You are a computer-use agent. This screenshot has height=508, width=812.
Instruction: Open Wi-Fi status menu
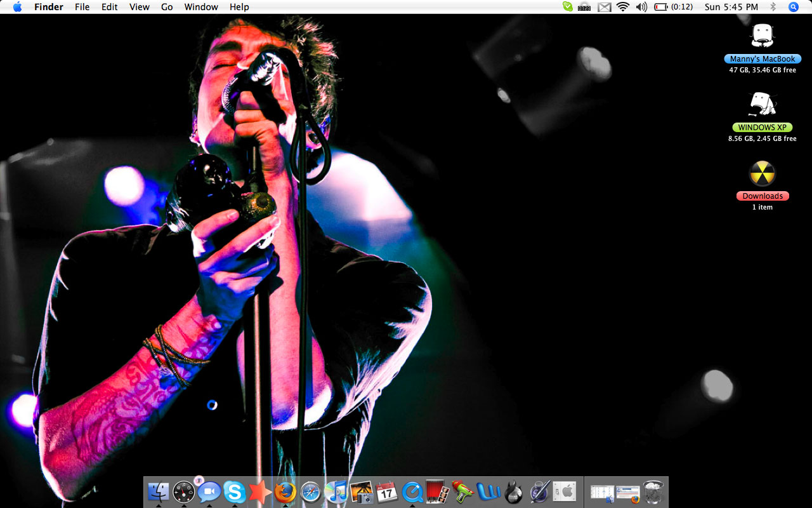point(623,7)
